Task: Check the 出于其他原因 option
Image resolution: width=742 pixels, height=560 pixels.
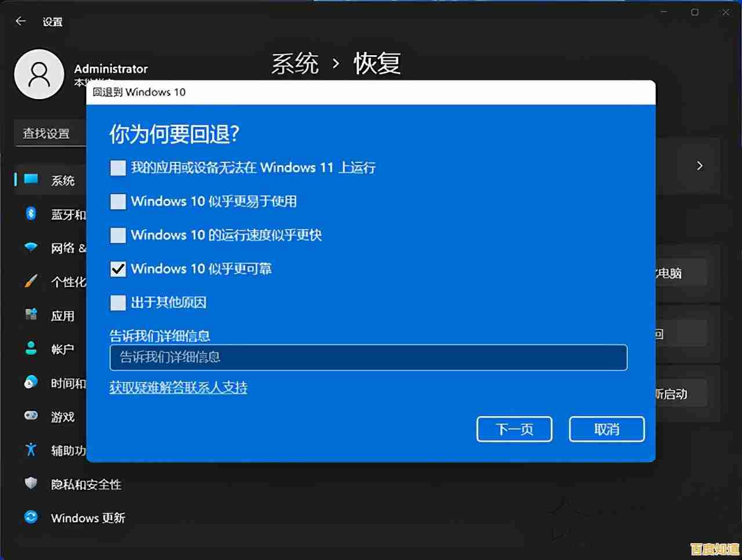Action: tap(118, 303)
